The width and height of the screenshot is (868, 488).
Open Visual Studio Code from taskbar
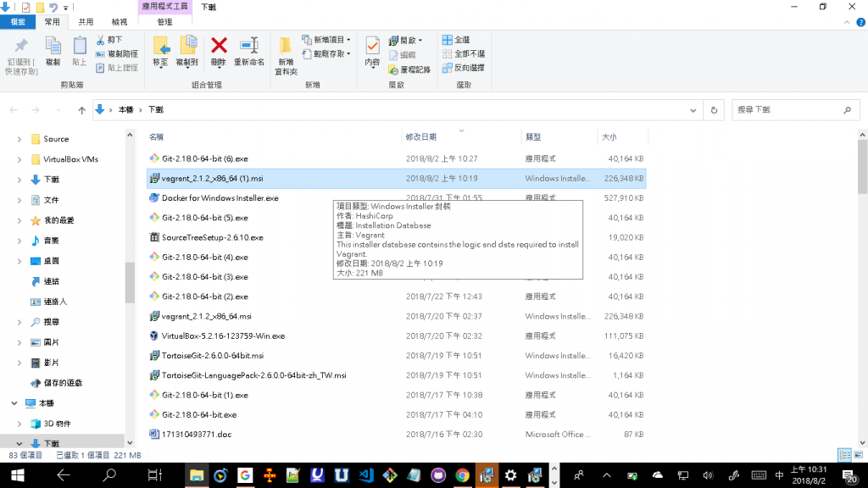click(366, 475)
